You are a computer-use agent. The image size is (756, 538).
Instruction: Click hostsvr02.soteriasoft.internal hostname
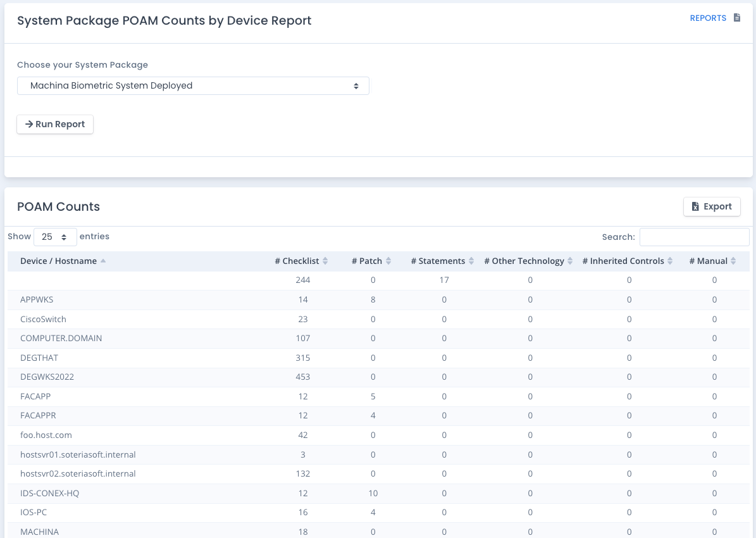78,474
